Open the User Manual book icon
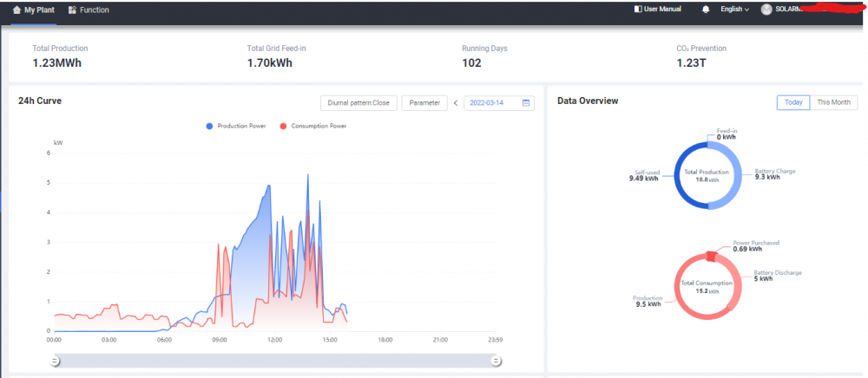Image resolution: width=868 pixels, height=378 pixels. pyautogui.click(x=638, y=9)
